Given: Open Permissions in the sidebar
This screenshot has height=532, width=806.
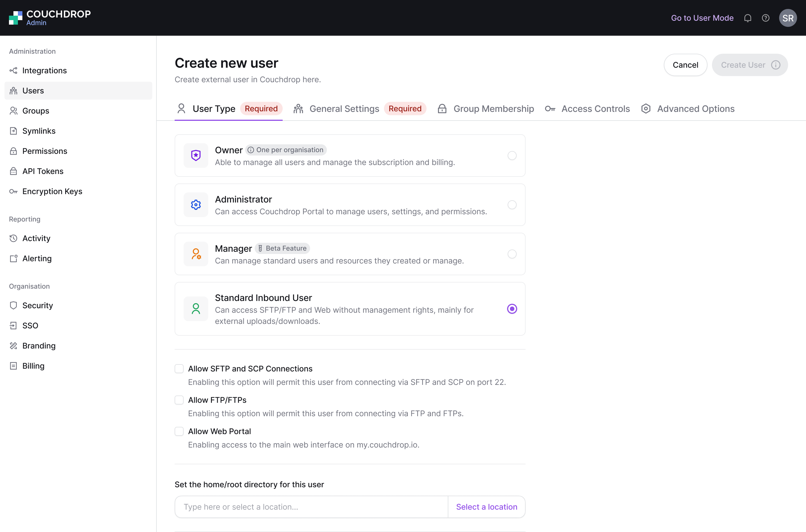Looking at the screenshot, I should pyautogui.click(x=78, y=151).
